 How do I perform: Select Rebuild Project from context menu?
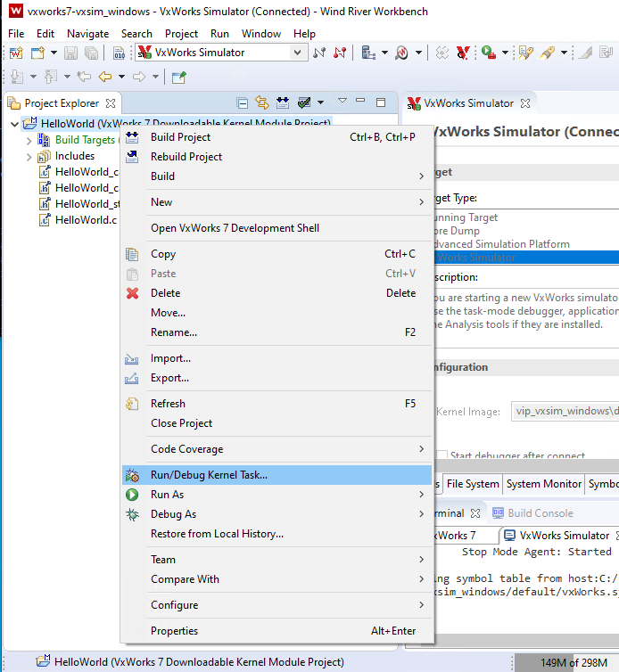coord(186,157)
